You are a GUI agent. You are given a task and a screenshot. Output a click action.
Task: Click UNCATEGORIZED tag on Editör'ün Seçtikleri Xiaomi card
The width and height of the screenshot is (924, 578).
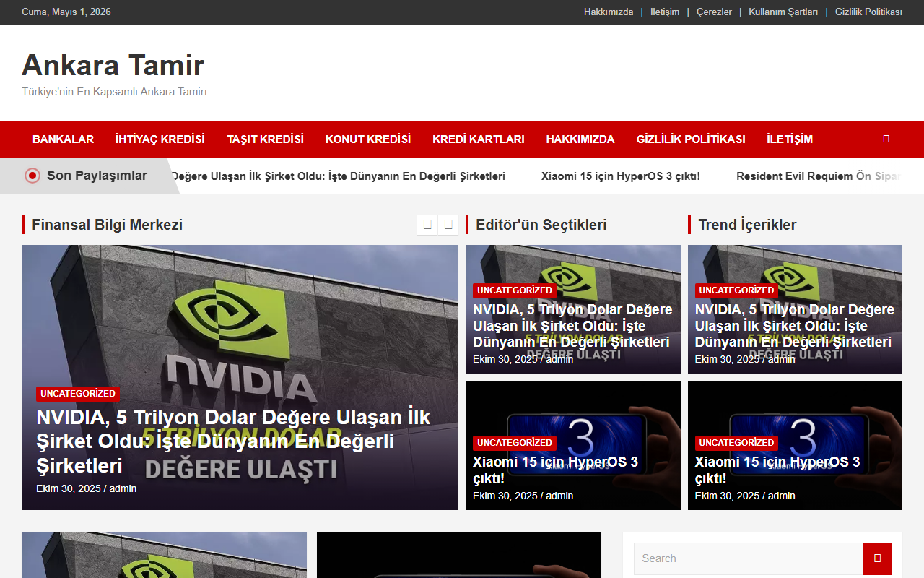point(515,443)
